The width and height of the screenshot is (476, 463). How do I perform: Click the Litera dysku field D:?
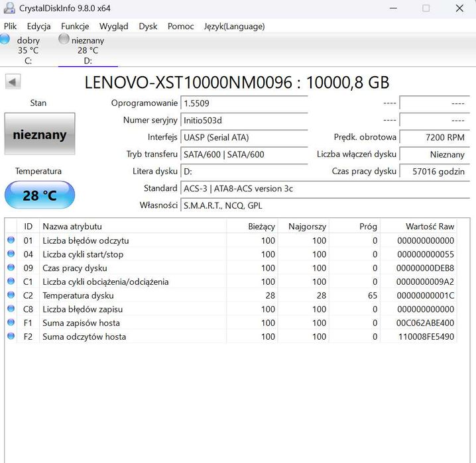(x=244, y=172)
